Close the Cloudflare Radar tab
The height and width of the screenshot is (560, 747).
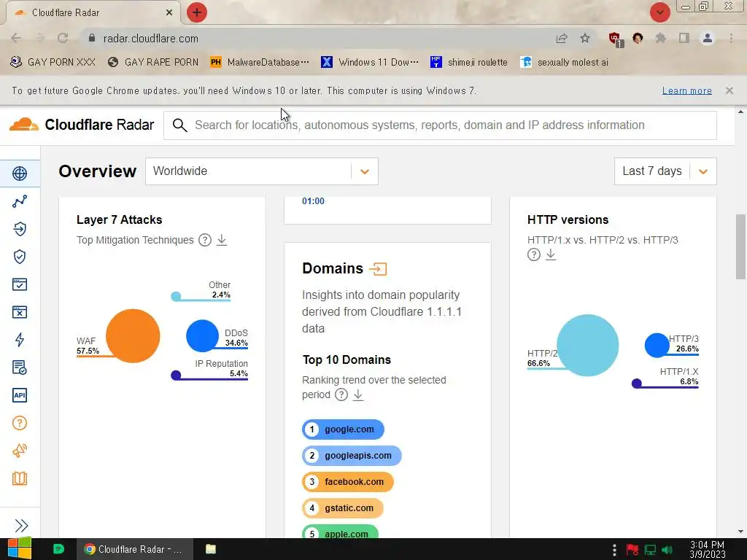(x=169, y=12)
